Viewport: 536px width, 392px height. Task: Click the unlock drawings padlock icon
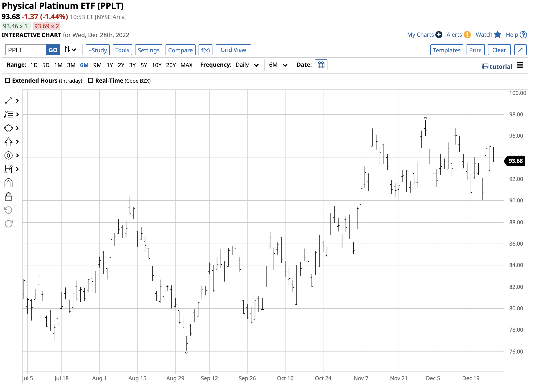tap(9, 196)
